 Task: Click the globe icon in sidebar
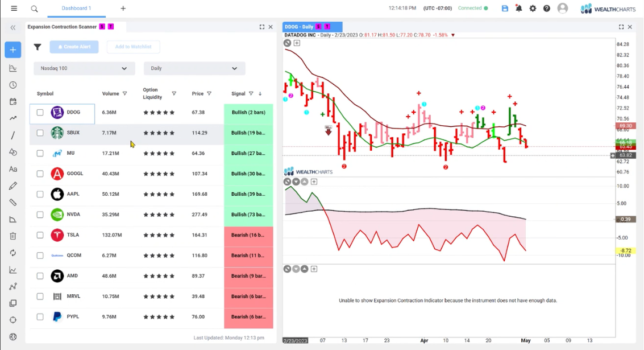click(x=13, y=337)
